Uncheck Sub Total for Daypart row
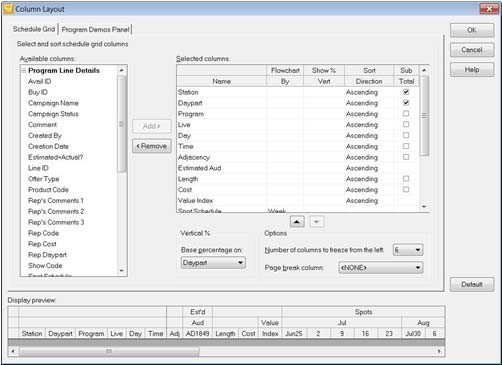The width and height of the screenshot is (502, 365). point(406,103)
